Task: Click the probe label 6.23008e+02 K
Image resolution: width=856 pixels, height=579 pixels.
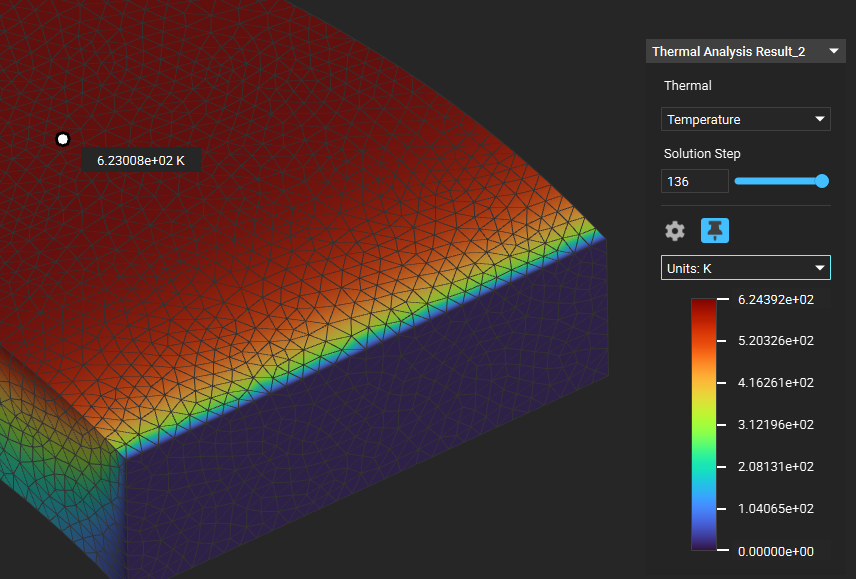Action: 141,160
